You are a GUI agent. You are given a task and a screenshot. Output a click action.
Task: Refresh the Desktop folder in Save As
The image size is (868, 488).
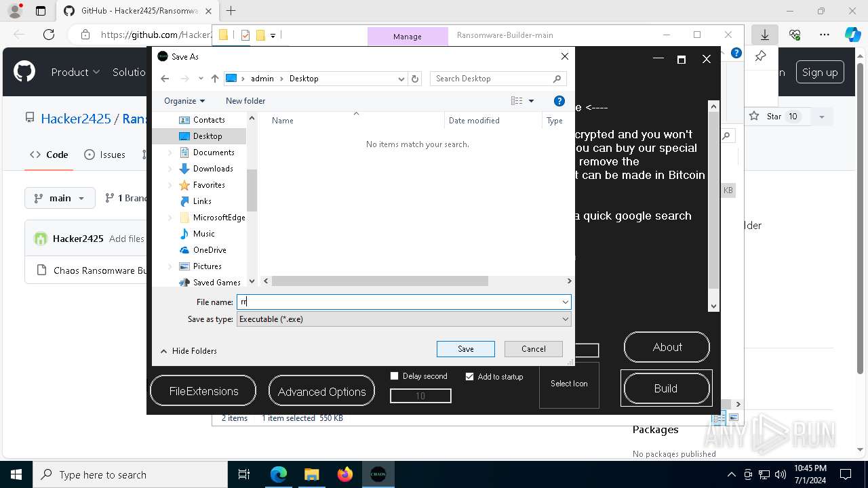click(x=416, y=79)
